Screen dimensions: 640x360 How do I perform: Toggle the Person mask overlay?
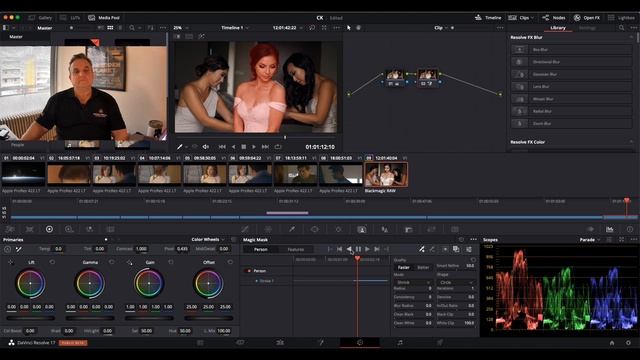tap(249, 271)
